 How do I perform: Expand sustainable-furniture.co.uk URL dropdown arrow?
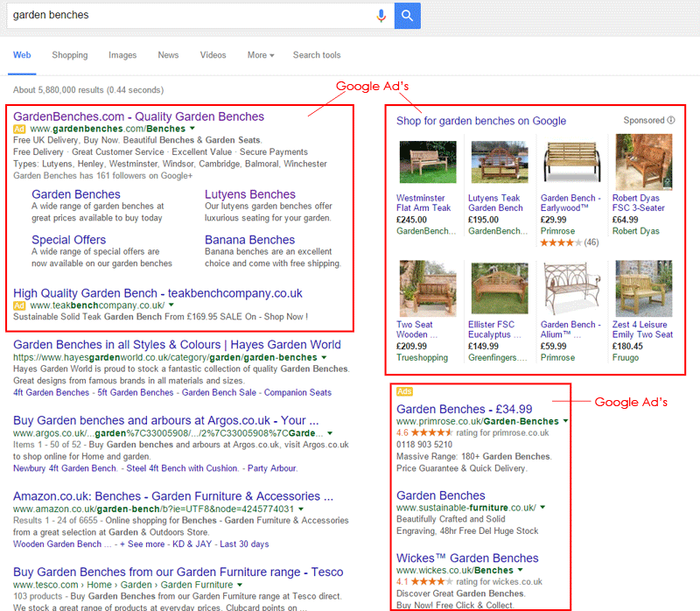pos(542,508)
